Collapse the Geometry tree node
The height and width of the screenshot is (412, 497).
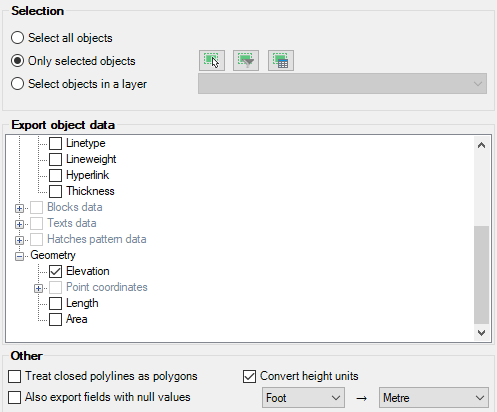(19, 256)
